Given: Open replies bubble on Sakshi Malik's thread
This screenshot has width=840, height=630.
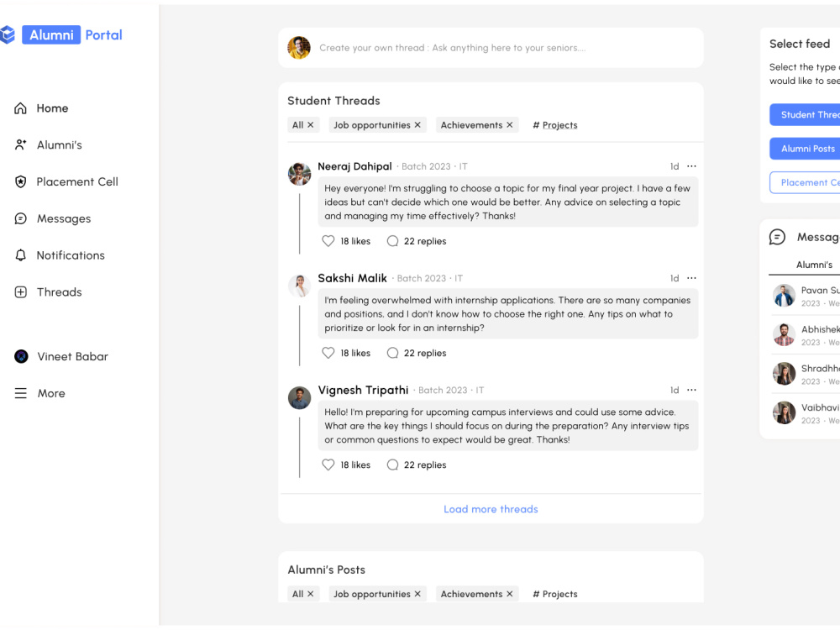Looking at the screenshot, I should coord(392,353).
